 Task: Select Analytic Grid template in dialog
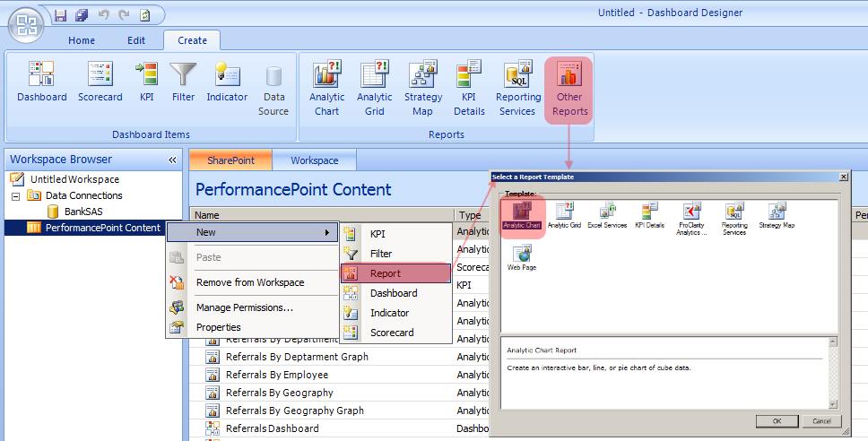coord(564,216)
